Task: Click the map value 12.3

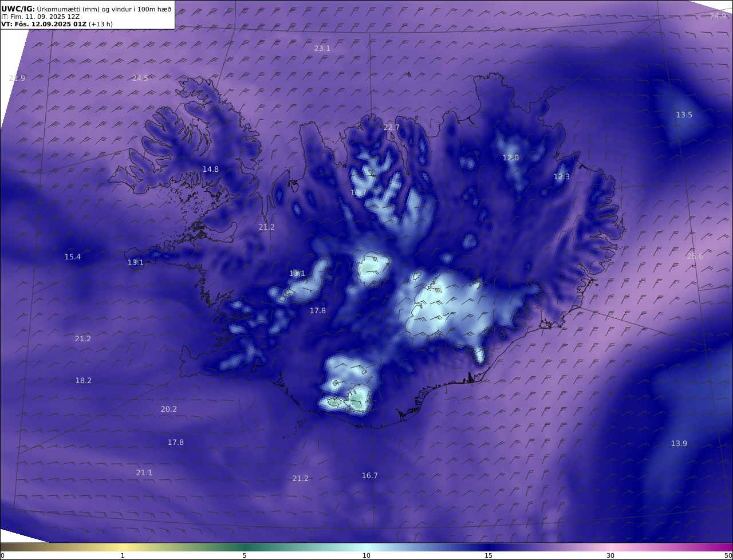Action: pos(562,176)
